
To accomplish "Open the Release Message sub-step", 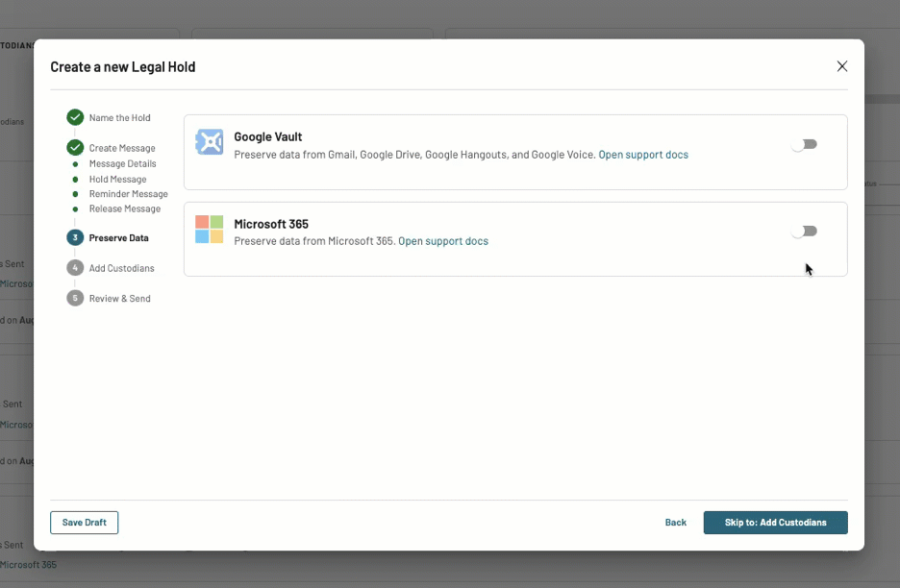I will click(x=125, y=208).
